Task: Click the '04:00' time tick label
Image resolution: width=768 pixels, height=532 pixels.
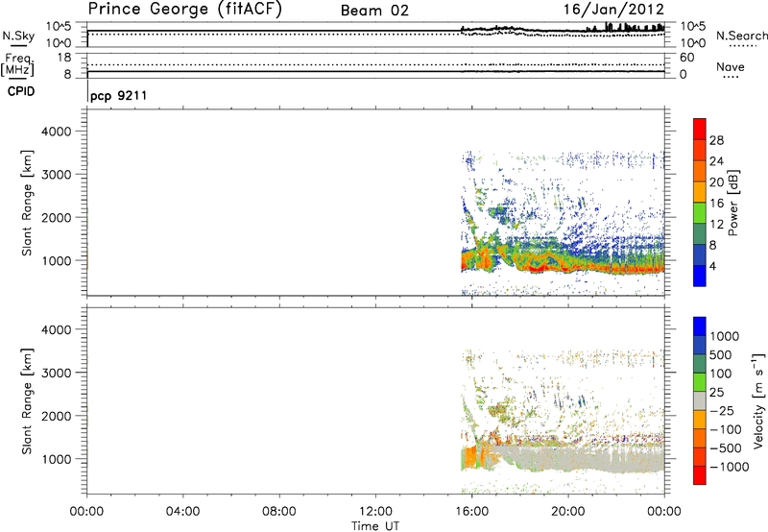Action: click(x=182, y=512)
